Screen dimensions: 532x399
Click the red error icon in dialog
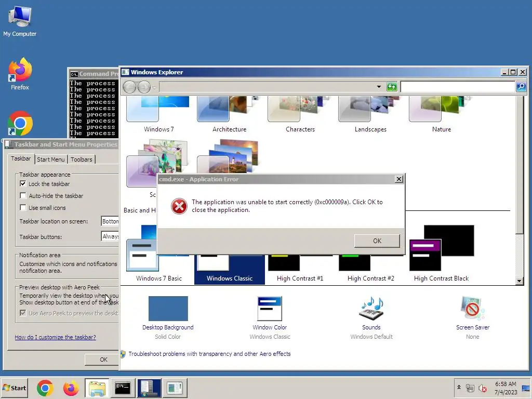click(179, 206)
